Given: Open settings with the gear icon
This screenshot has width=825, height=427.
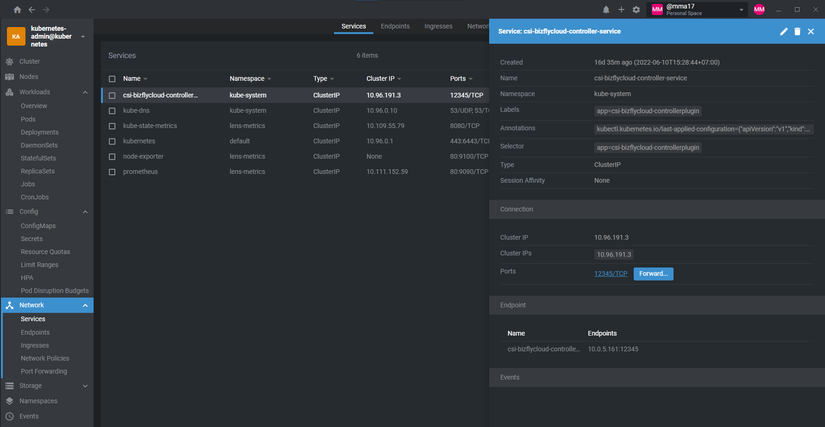Looking at the screenshot, I should click(x=636, y=10).
